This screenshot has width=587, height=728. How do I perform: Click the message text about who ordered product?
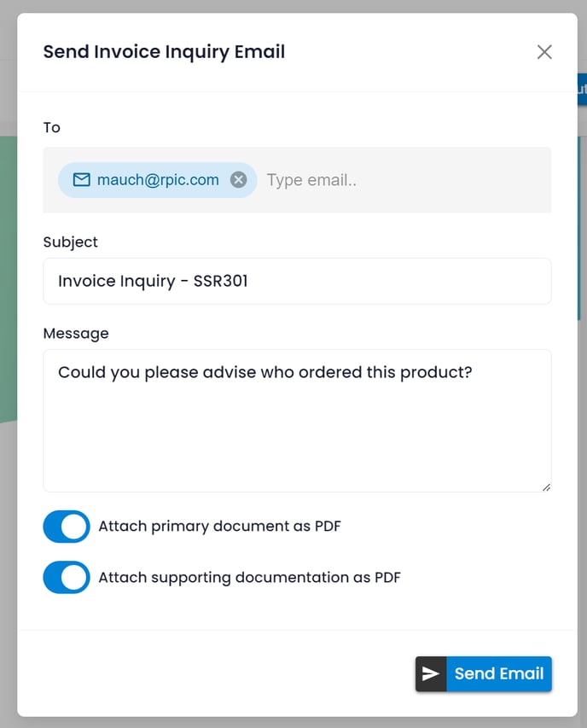tap(265, 372)
